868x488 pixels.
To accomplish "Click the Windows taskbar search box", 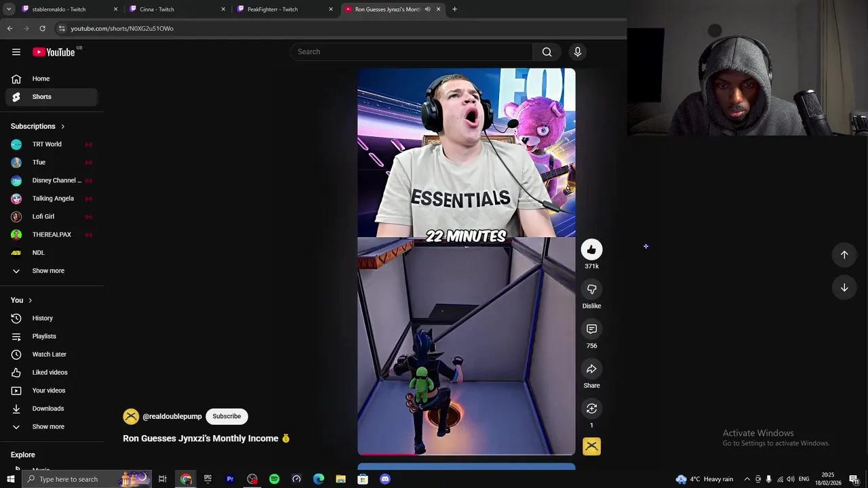I will click(x=87, y=479).
